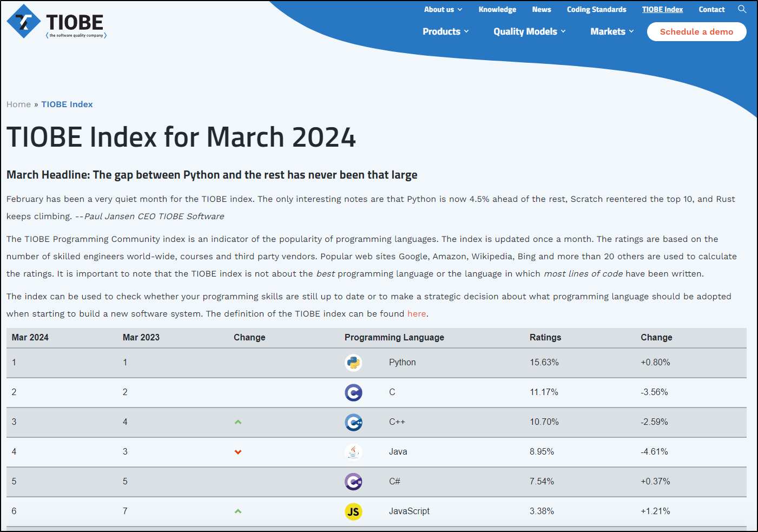758x532 pixels.
Task: Expand the About us dropdown
Action: click(x=443, y=9)
